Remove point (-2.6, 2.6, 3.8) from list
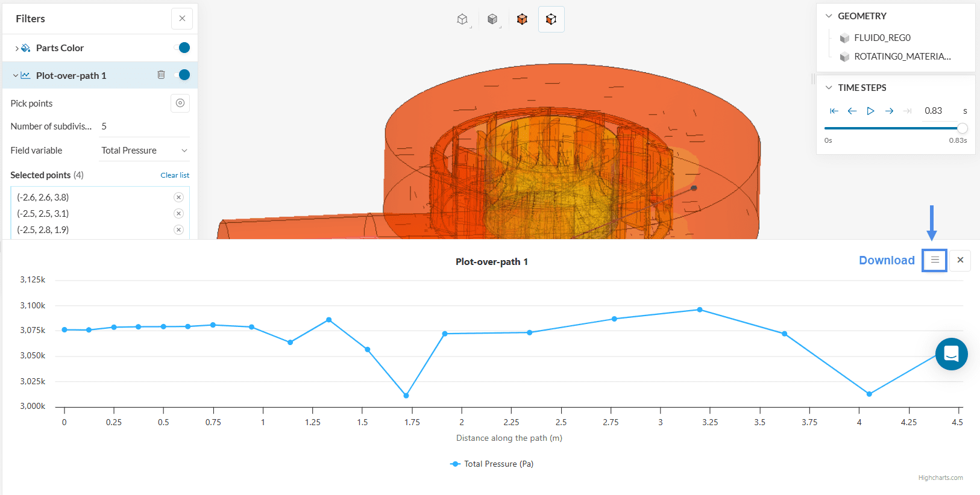 point(178,198)
